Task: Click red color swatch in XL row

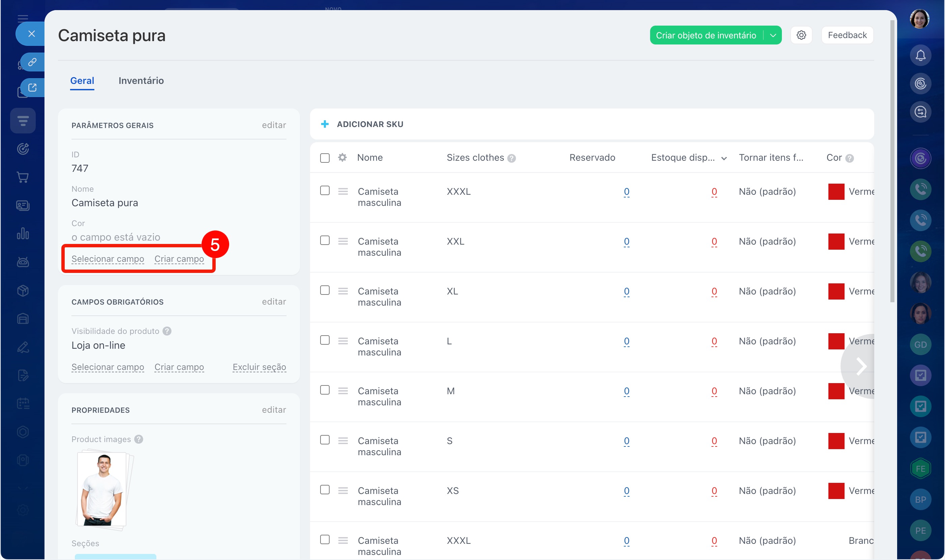Action: click(836, 291)
